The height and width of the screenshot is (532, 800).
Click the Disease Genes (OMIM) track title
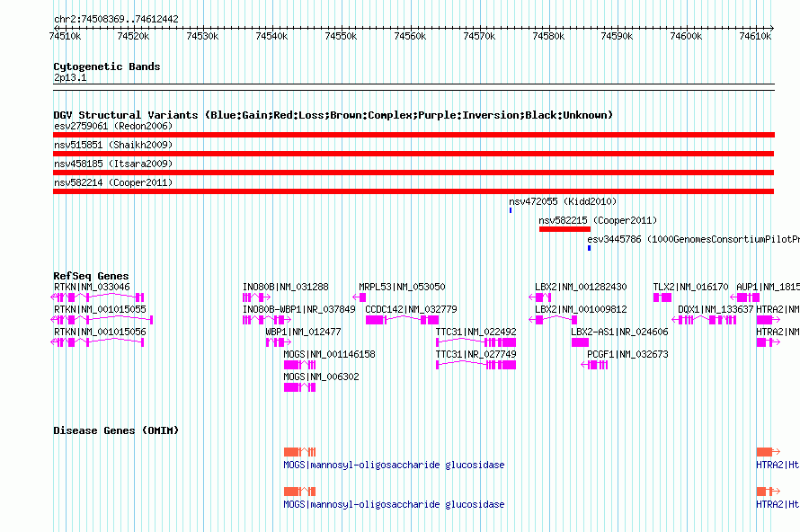click(116, 430)
